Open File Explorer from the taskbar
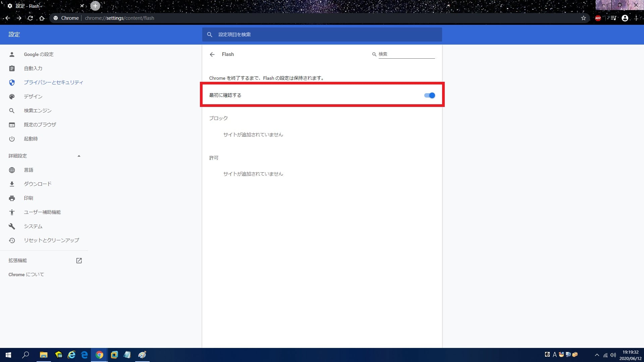Image resolution: width=644 pixels, height=362 pixels. 44,355
